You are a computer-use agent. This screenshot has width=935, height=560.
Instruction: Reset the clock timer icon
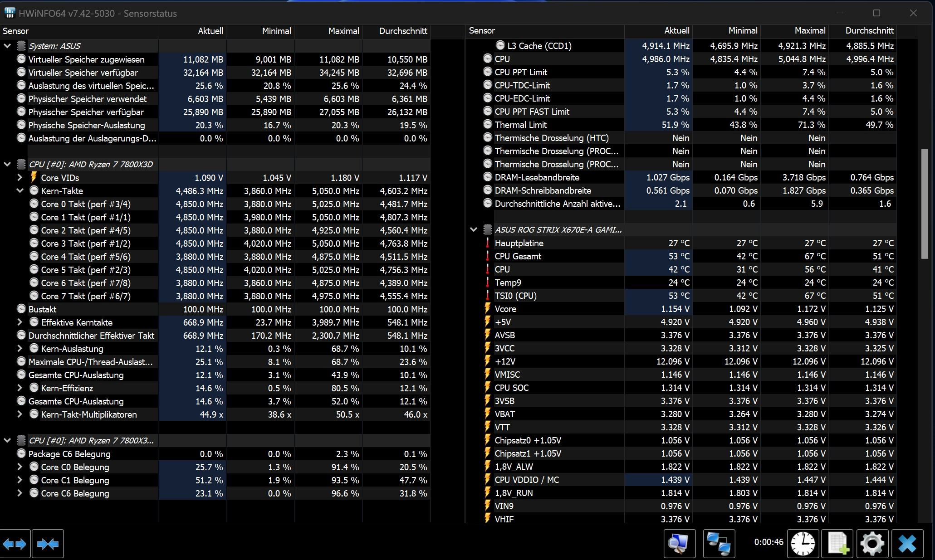tap(803, 544)
